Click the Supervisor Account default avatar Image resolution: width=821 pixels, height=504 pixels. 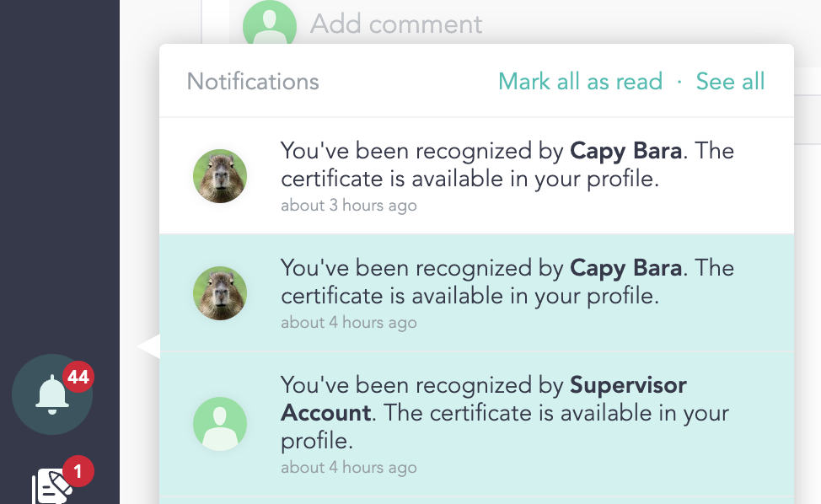pyautogui.click(x=220, y=424)
